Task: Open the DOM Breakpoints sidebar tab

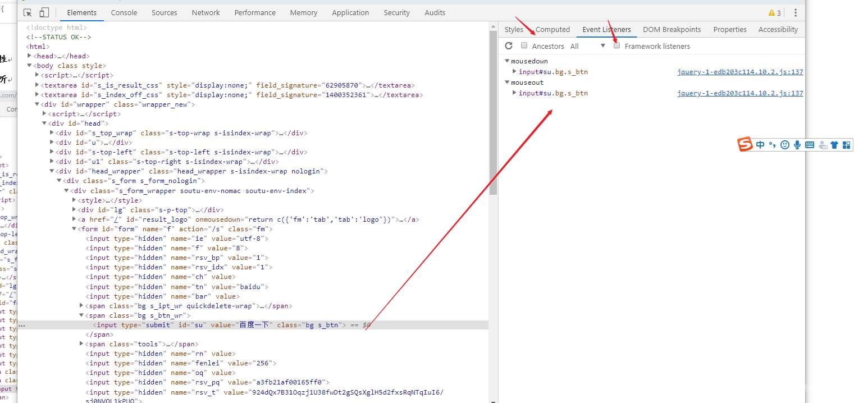Action: point(672,30)
